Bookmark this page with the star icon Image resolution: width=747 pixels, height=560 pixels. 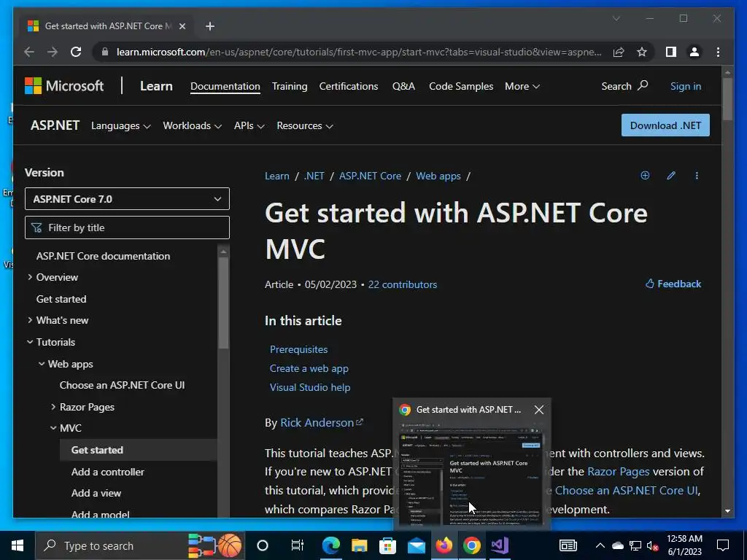pyautogui.click(x=642, y=52)
